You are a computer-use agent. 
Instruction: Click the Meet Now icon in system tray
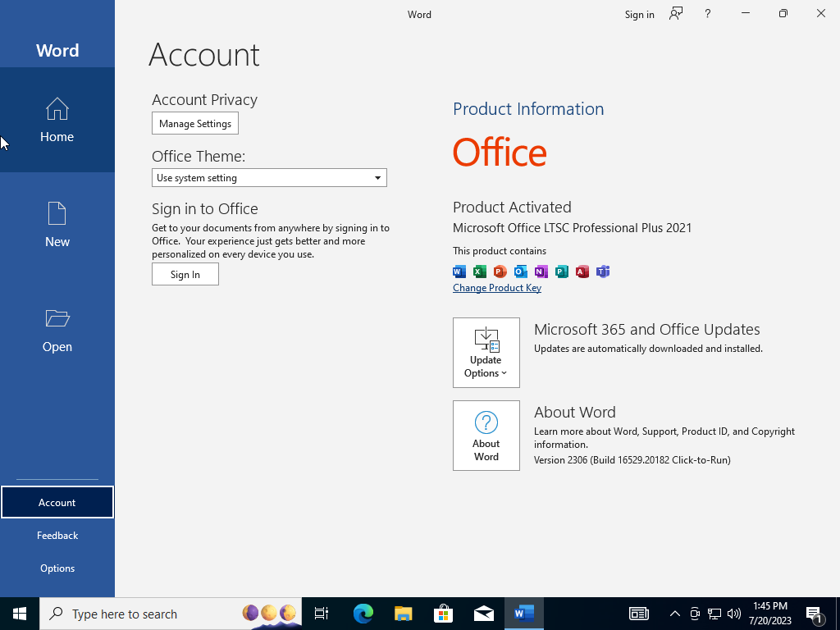[695, 614]
